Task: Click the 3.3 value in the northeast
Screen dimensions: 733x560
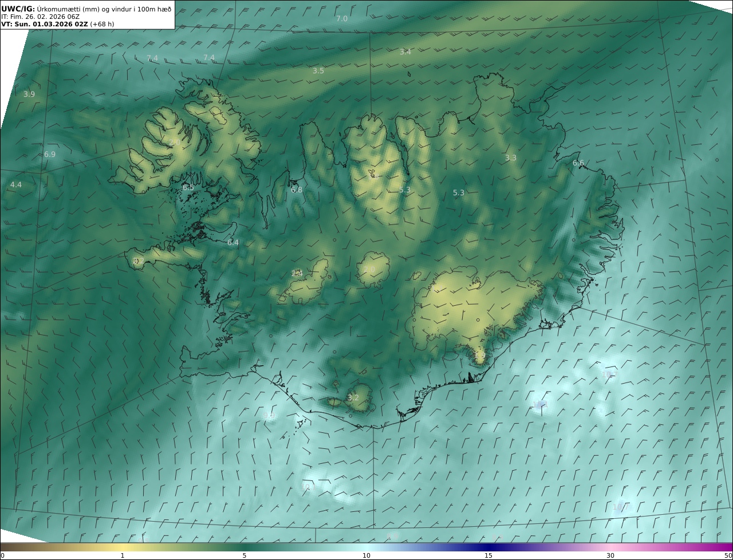Action: [511, 158]
